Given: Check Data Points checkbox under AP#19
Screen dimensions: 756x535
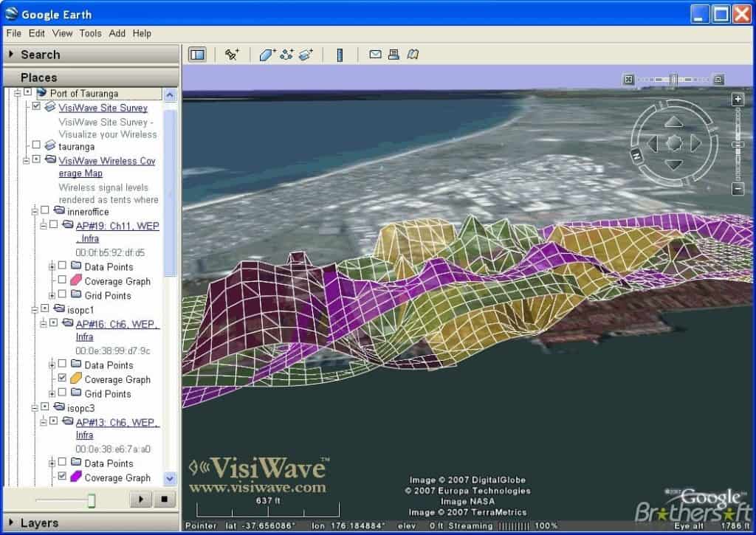Looking at the screenshot, I should (x=62, y=265).
